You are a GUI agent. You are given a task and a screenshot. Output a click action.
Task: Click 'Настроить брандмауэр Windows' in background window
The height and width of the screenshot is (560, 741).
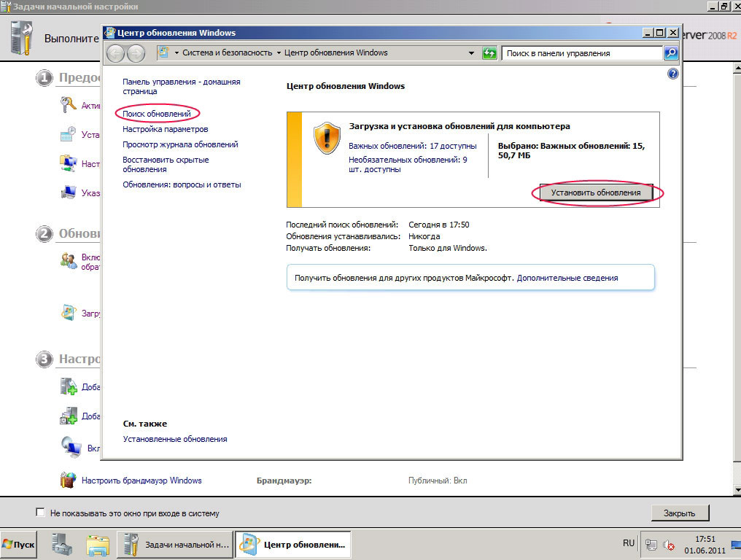141,480
